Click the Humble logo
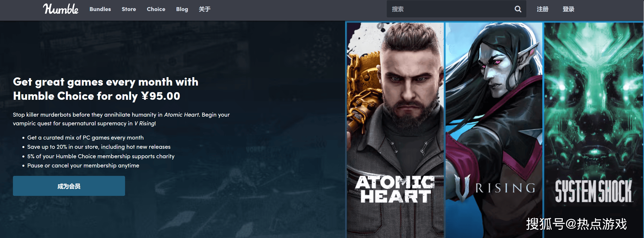The width and height of the screenshot is (644, 238). click(x=61, y=9)
